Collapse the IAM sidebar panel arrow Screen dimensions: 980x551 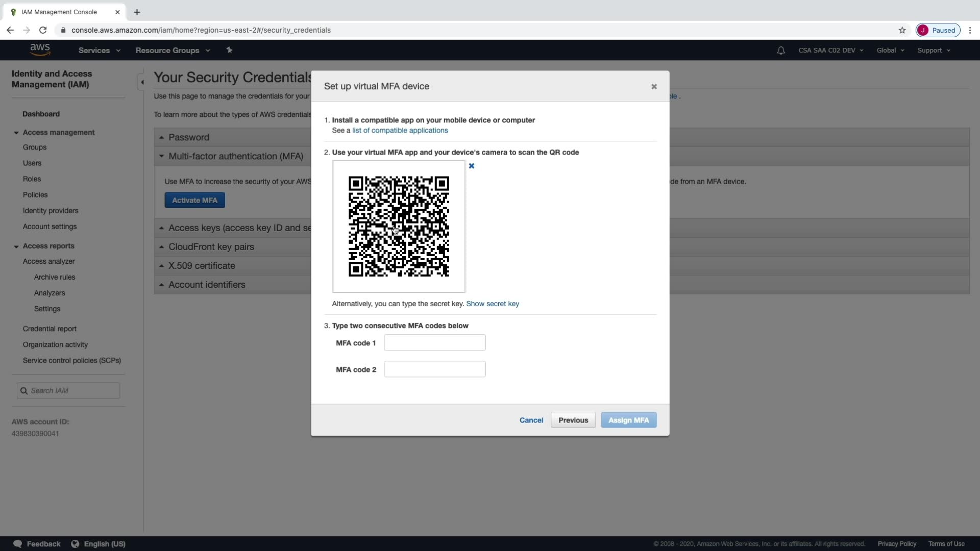(x=142, y=82)
